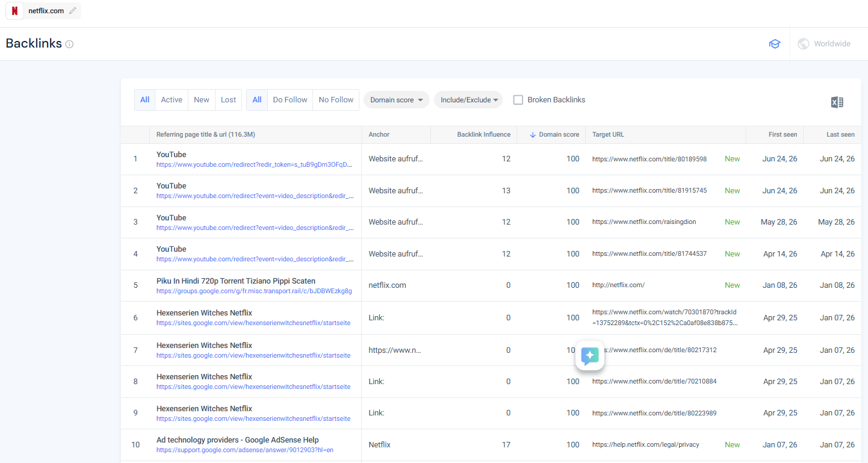Click the 'https://www.n...' anchor in row 7
Image resolution: width=868 pixels, height=463 pixels.
[x=395, y=350]
